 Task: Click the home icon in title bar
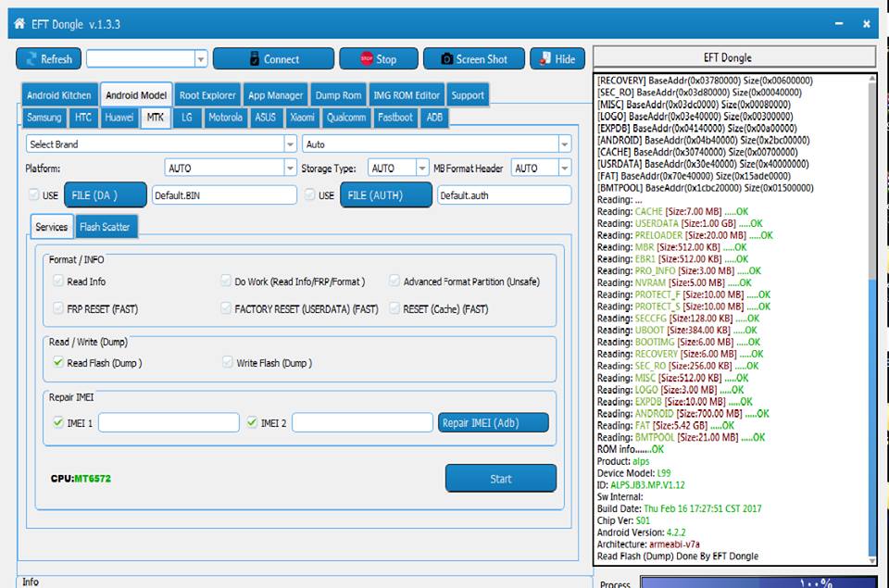19,23
